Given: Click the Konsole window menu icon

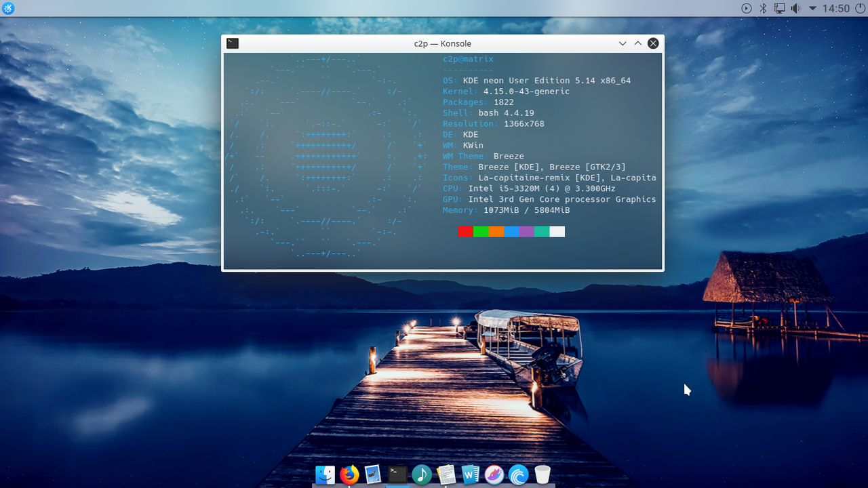Looking at the screenshot, I should coord(233,43).
